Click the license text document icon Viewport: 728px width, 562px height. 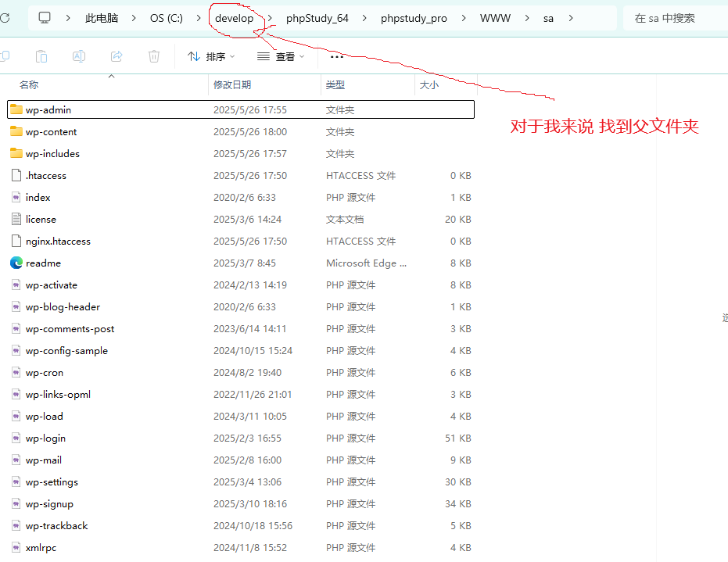coord(16,219)
